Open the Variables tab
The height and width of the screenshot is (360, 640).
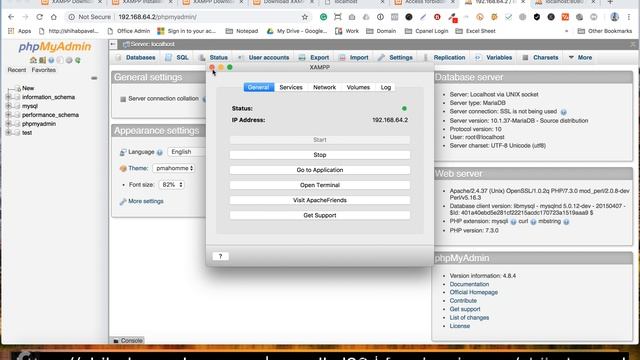pyautogui.click(x=493, y=58)
